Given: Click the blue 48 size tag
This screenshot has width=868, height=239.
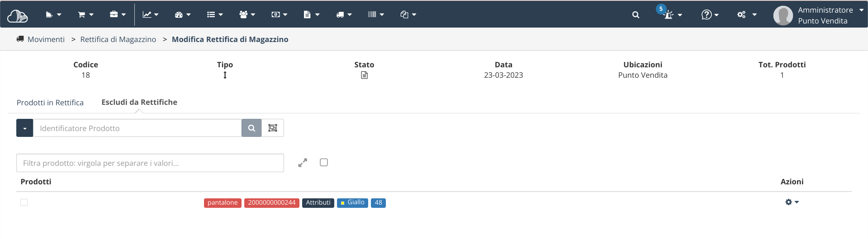Looking at the screenshot, I should pyautogui.click(x=378, y=203).
